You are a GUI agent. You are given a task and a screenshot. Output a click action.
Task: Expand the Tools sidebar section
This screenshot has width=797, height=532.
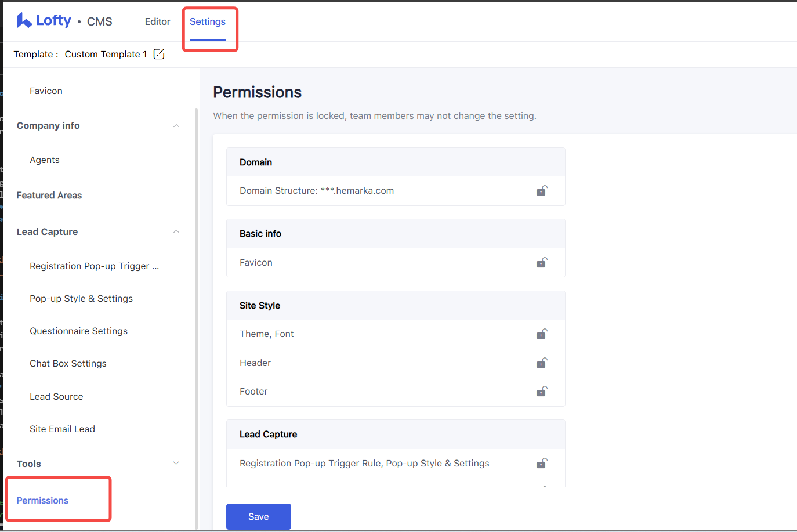[x=176, y=463]
